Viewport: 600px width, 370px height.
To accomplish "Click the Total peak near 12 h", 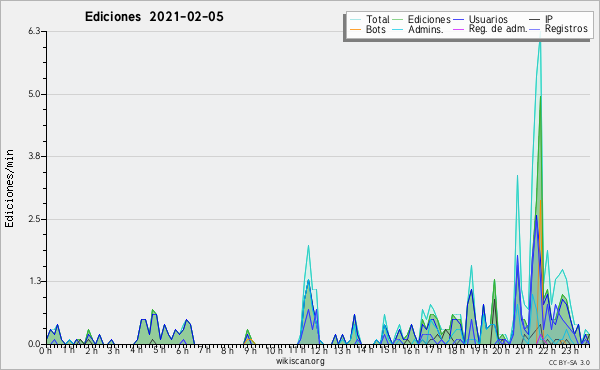I will pos(308,246).
